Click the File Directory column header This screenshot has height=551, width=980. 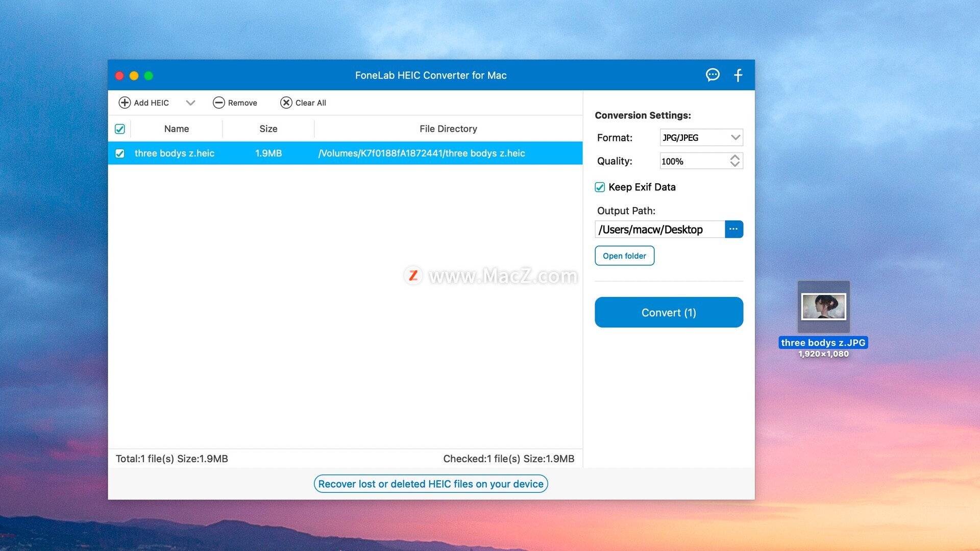[448, 129]
